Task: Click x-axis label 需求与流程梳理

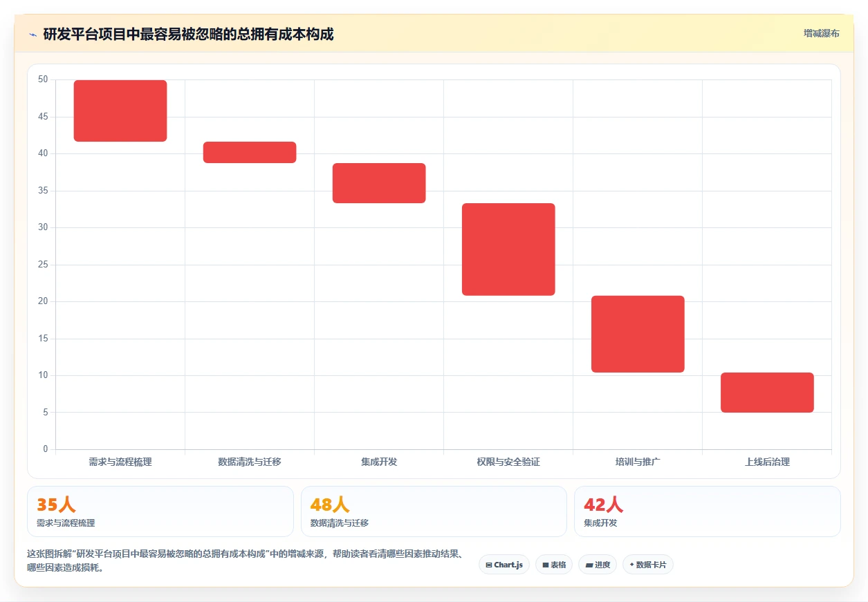Action: (x=120, y=462)
